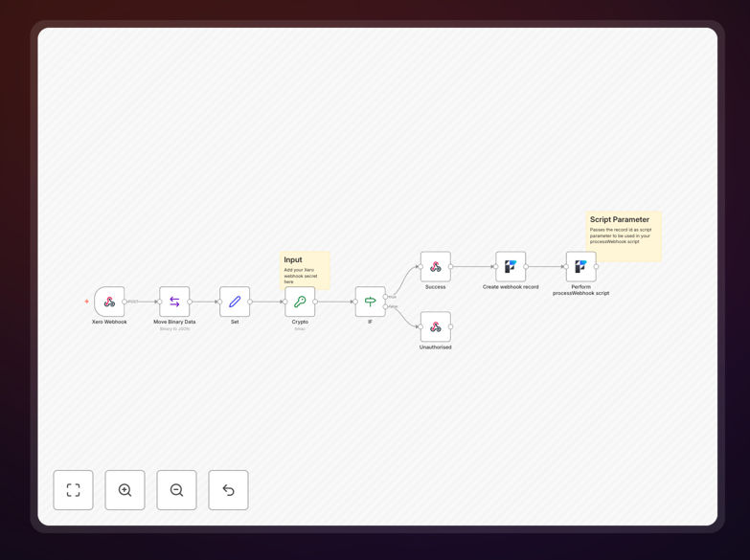Click the Perform processWebhook script output connector
The image size is (750, 560).
click(x=596, y=267)
